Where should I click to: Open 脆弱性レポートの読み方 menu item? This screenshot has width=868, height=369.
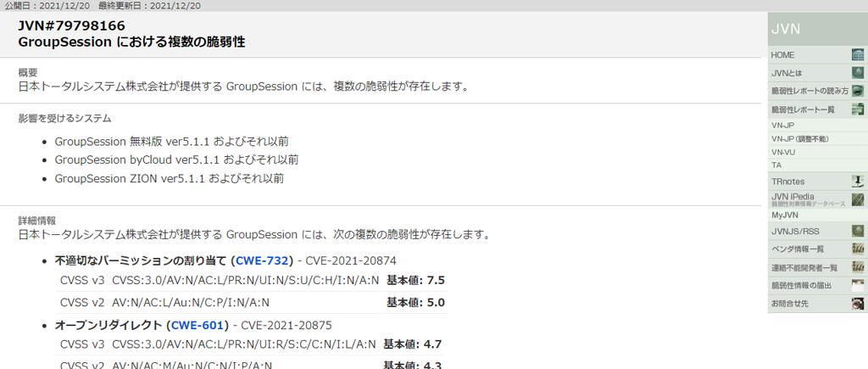click(810, 91)
